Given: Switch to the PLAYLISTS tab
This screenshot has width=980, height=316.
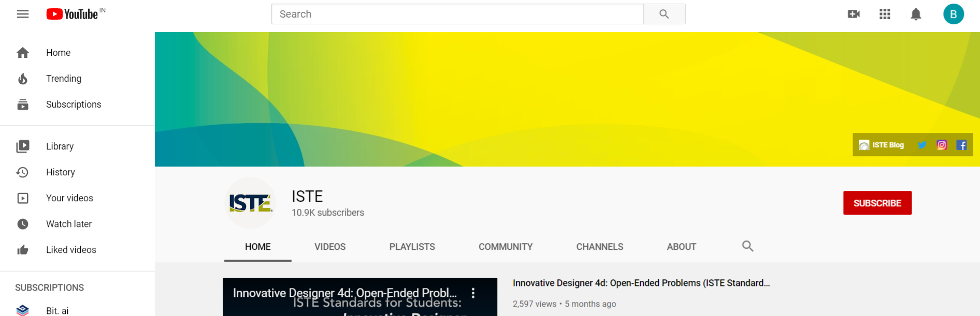Looking at the screenshot, I should [x=412, y=247].
